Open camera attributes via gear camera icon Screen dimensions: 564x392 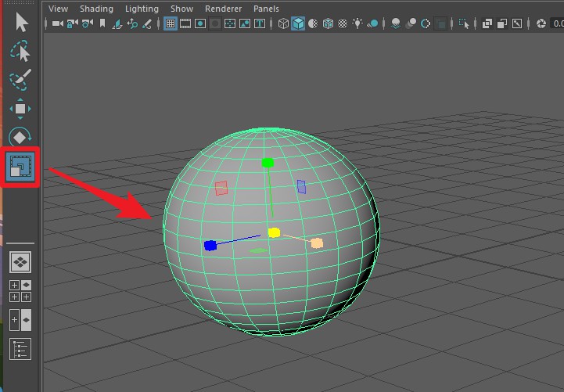pyautogui.click(x=88, y=23)
